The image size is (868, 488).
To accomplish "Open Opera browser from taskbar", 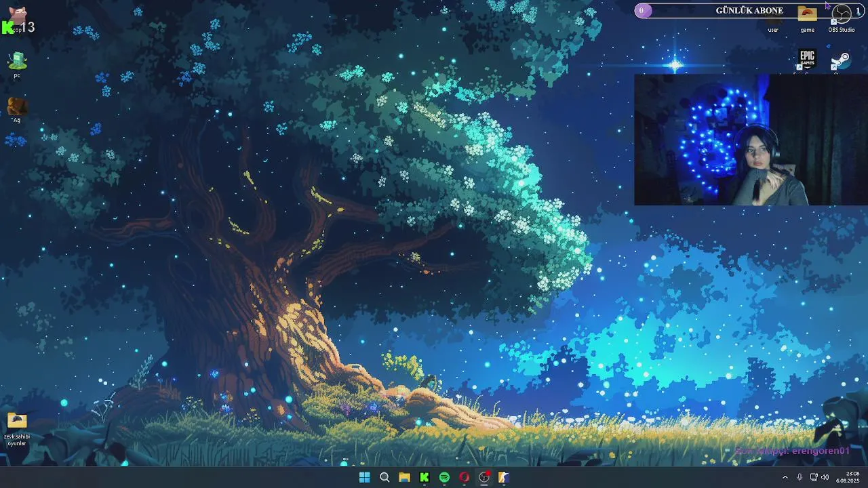I will tap(465, 477).
